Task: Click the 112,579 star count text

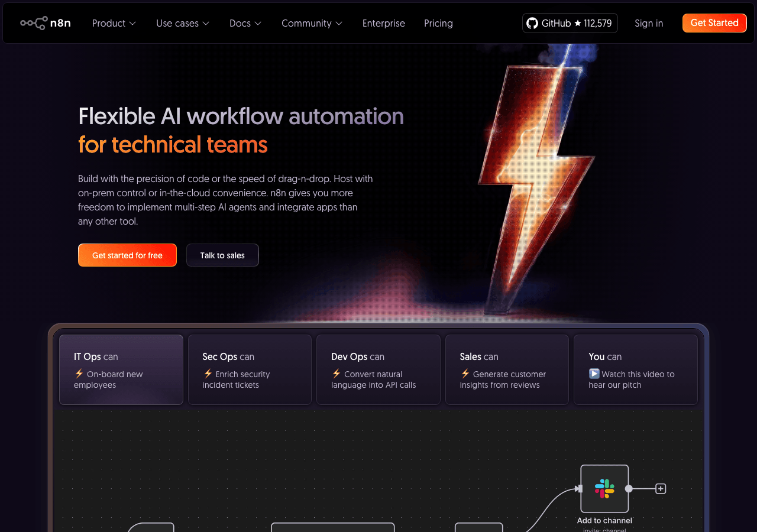Action: tap(597, 23)
